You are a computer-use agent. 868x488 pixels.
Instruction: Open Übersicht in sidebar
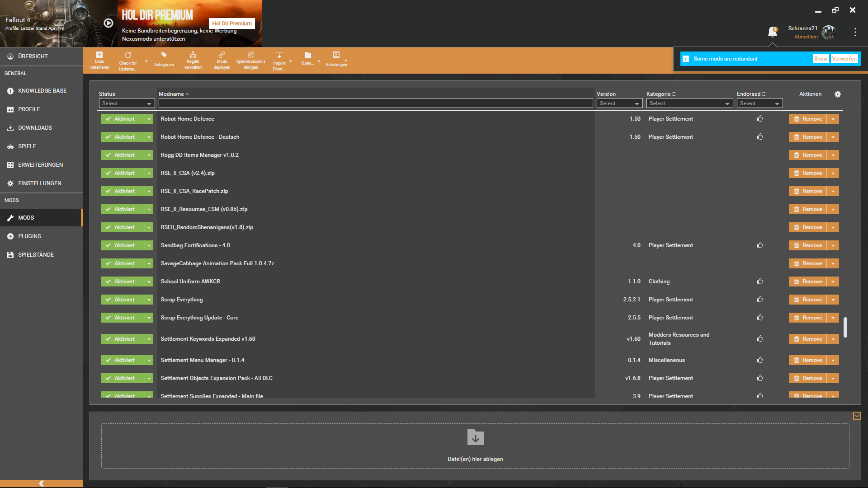pyautogui.click(x=41, y=56)
